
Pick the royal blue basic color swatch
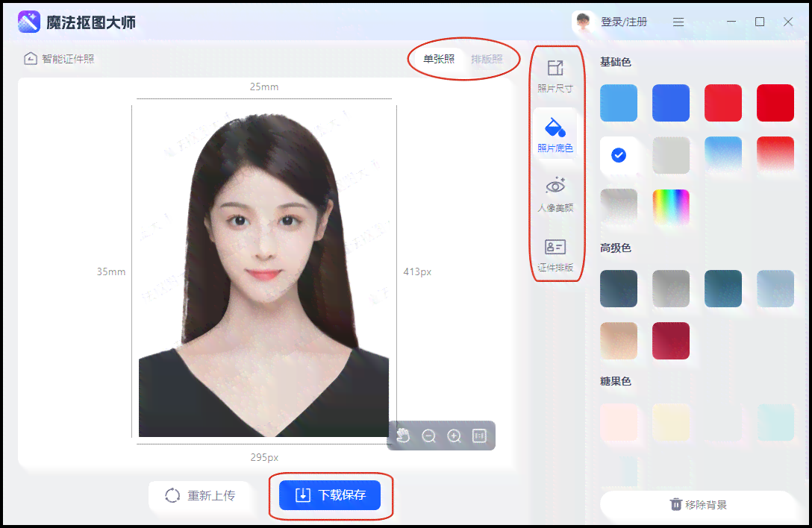[671, 103]
